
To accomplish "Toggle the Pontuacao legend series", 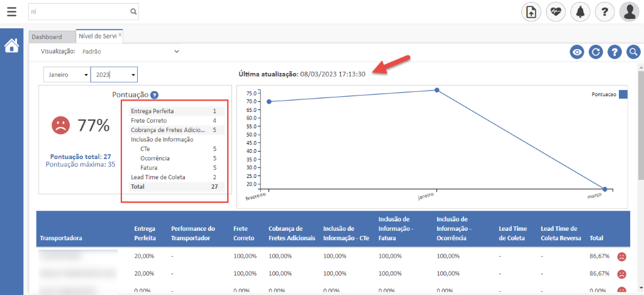I will (x=623, y=94).
